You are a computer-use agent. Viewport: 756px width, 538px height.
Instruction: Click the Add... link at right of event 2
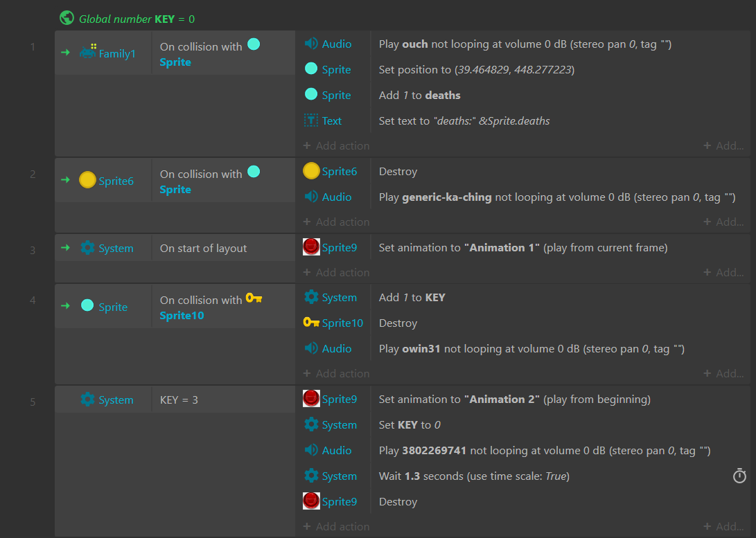coord(723,222)
